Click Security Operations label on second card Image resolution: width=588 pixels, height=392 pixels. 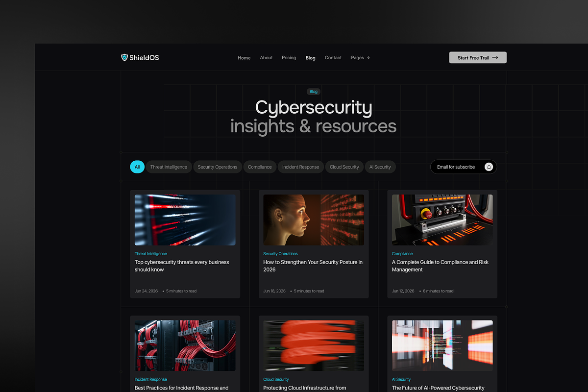[x=280, y=254]
